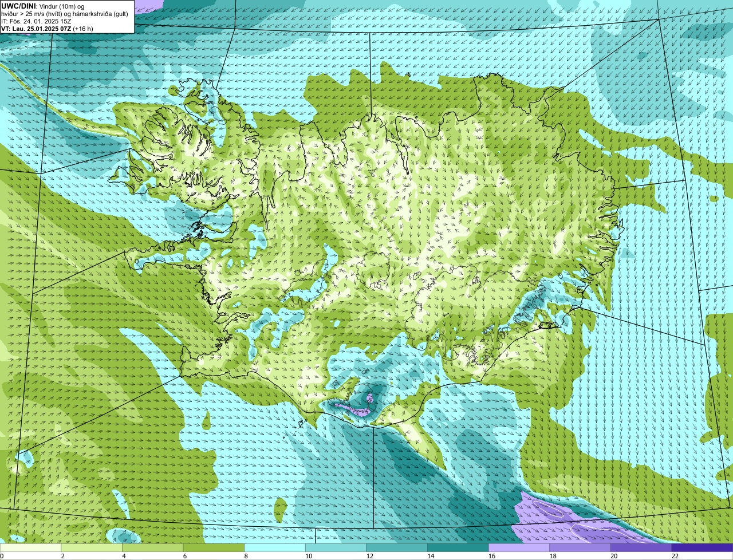Screen dimensions: 733x560
Task: Click the title line 'UWC/DINI: Vindur (10m) og'
Action: (x=43, y=6)
